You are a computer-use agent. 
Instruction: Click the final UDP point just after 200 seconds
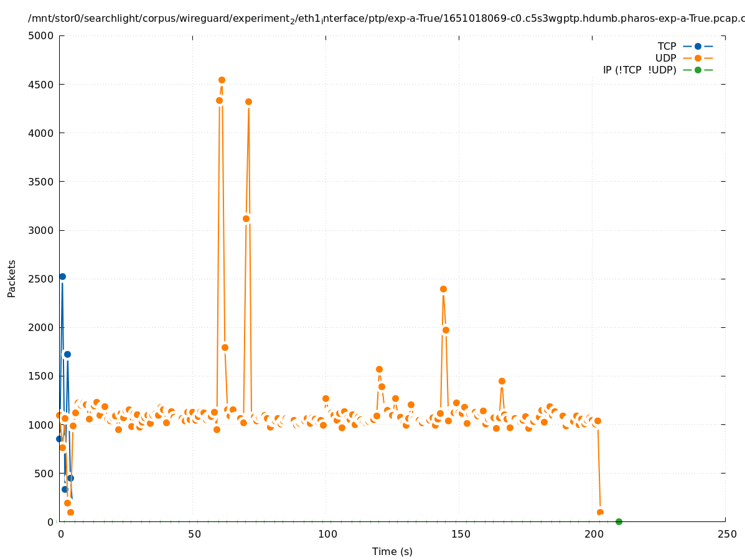point(600,512)
